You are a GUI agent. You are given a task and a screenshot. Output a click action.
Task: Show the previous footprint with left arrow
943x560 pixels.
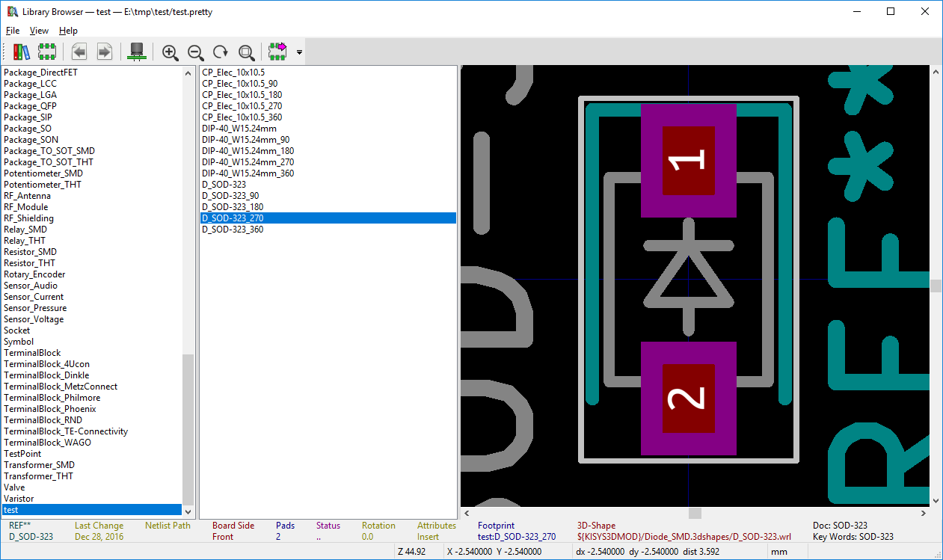coord(79,52)
